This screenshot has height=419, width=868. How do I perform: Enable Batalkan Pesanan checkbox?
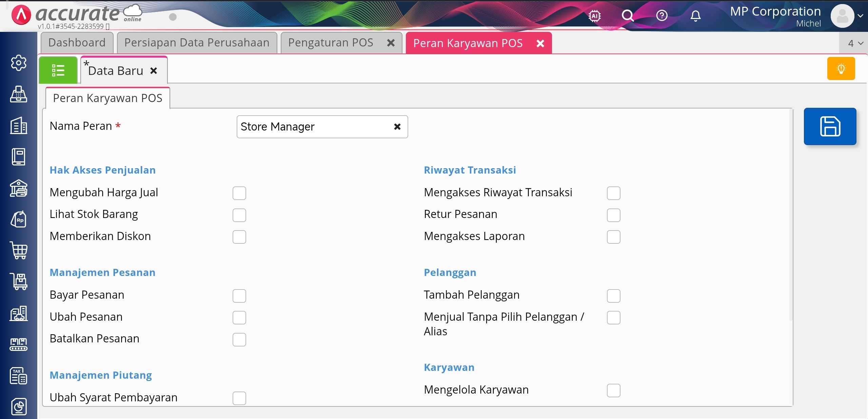click(x=239, y=339)
